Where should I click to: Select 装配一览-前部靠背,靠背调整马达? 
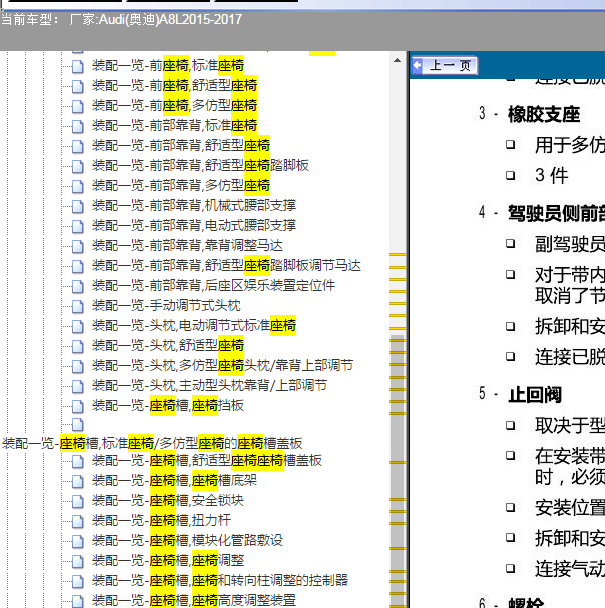tap(187, 246)
